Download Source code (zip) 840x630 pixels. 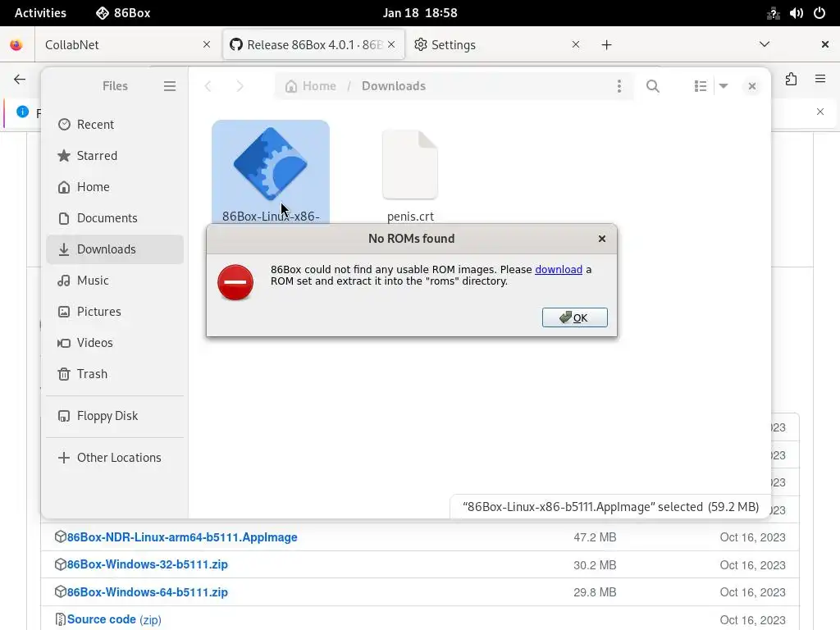pyautogui.click(x=114, y=619)
